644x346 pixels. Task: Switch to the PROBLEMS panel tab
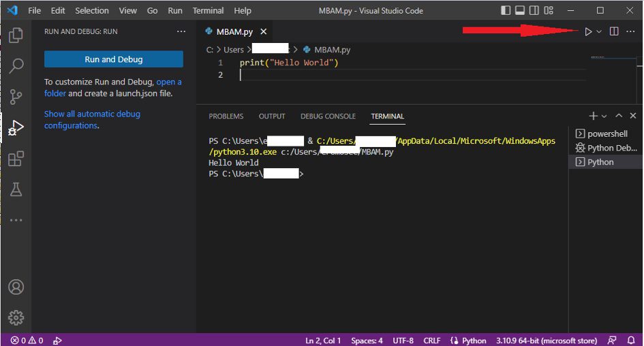(x=226, y=116)
